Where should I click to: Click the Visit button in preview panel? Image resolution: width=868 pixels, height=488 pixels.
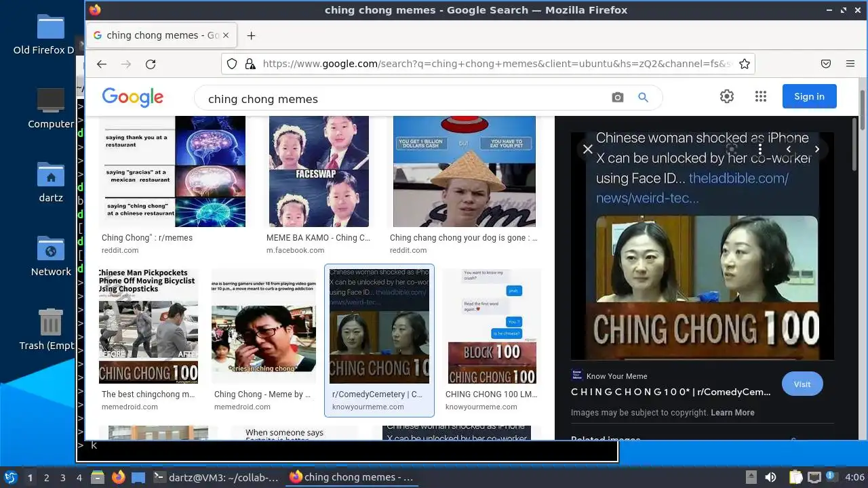(802, 384)
